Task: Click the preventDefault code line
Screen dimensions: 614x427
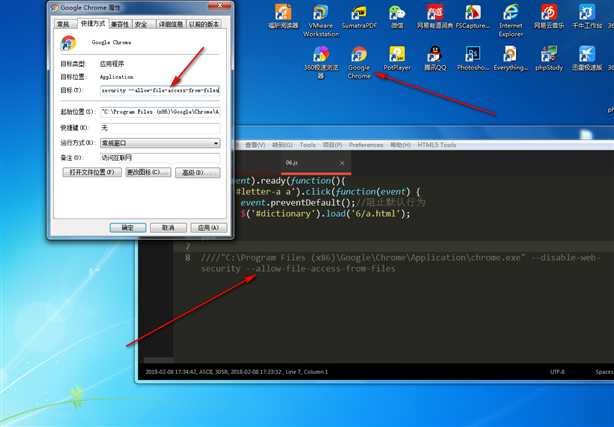Action: (332, 203)
